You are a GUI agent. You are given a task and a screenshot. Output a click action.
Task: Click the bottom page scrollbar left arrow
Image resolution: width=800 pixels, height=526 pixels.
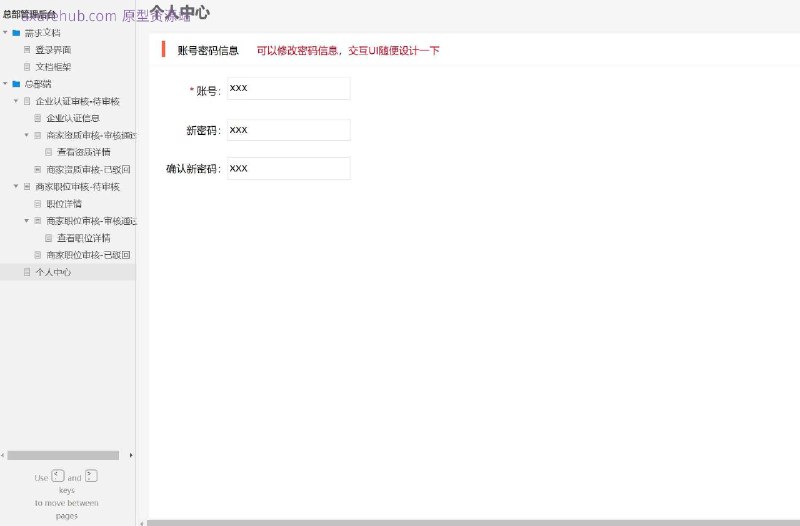(141, 523)
